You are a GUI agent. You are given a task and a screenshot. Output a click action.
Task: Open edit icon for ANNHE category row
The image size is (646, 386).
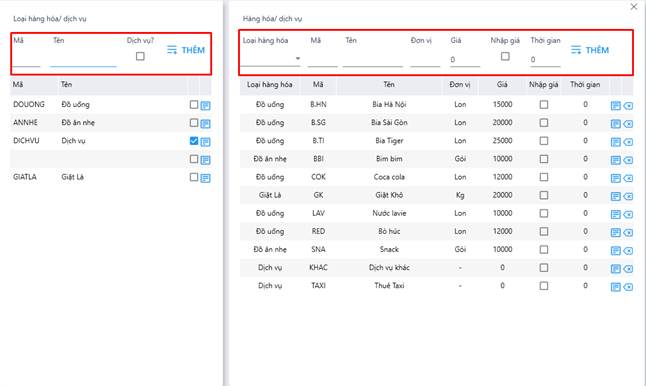tap(205, 124)
